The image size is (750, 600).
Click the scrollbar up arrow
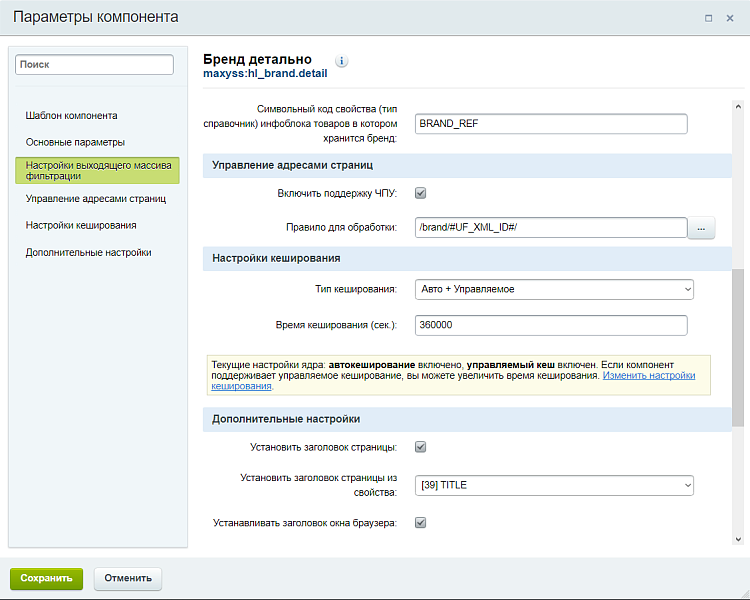click(x=738, y=107)
